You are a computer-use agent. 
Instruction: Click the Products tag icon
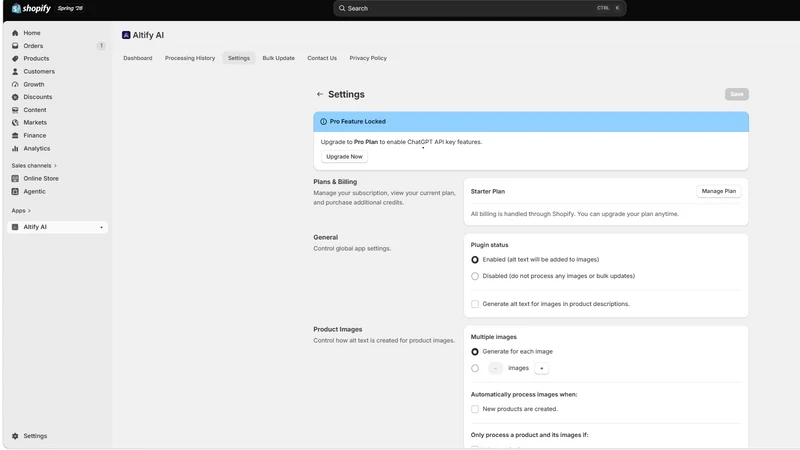(15, 59)
